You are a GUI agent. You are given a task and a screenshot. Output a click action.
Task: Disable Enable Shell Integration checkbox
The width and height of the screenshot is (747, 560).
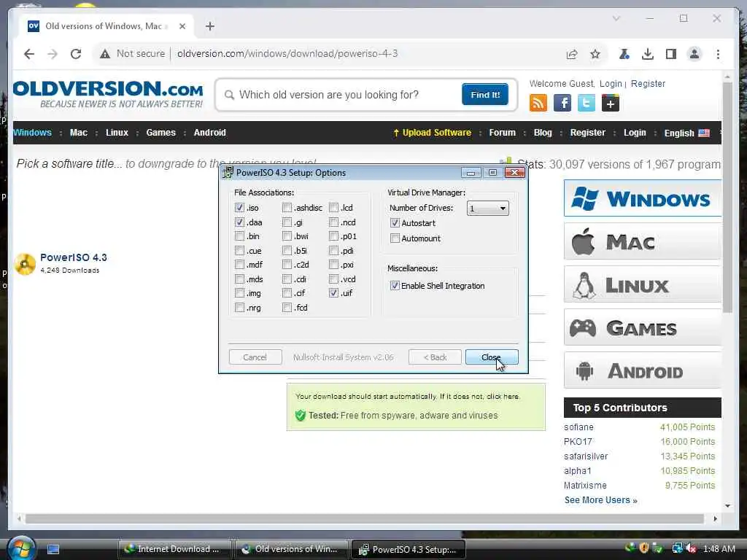pyautogui.click(x=395, y=286)
